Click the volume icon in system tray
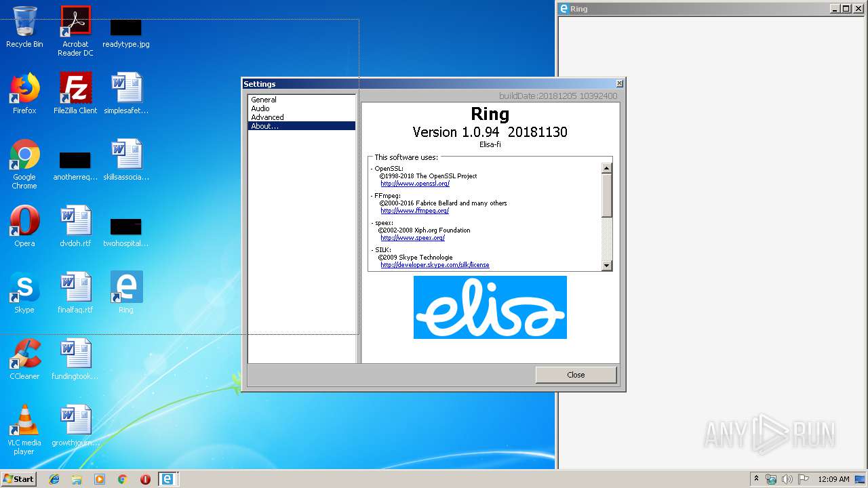Screen dimensions: 868x488 point(787,479)
